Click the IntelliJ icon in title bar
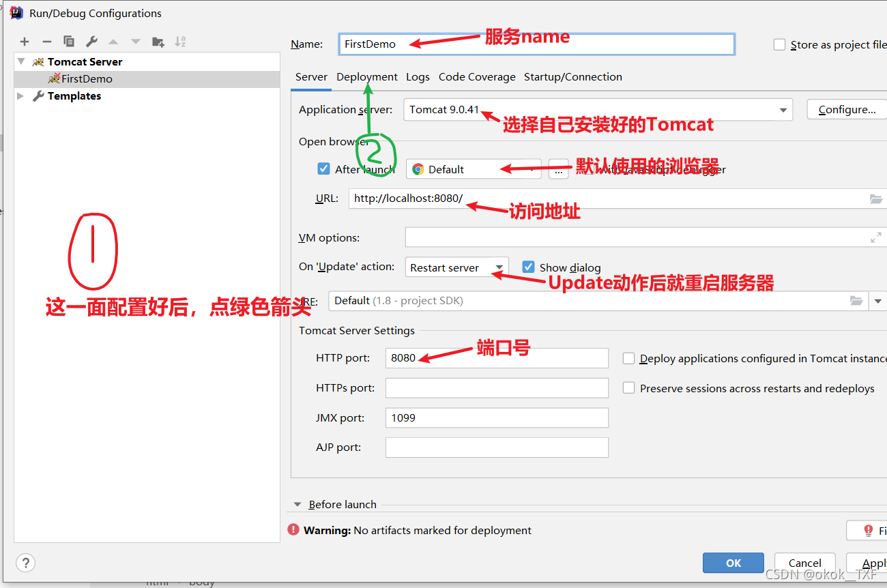Viewport: 887px width, 588px height. 16,12
